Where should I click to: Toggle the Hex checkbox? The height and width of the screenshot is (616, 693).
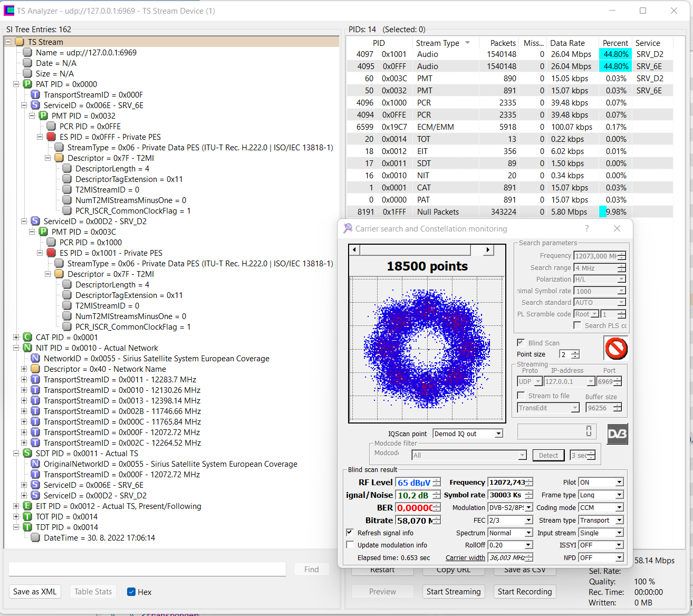(131, 592)
